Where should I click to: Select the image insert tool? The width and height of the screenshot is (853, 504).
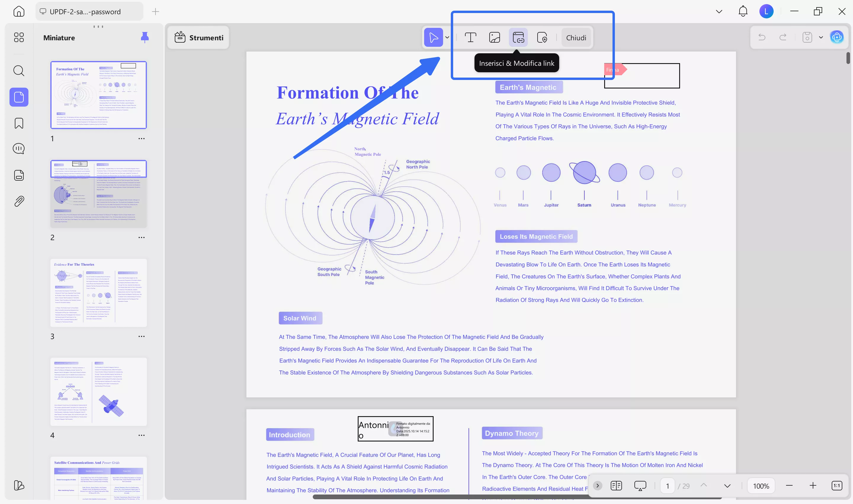coord(494,37)
